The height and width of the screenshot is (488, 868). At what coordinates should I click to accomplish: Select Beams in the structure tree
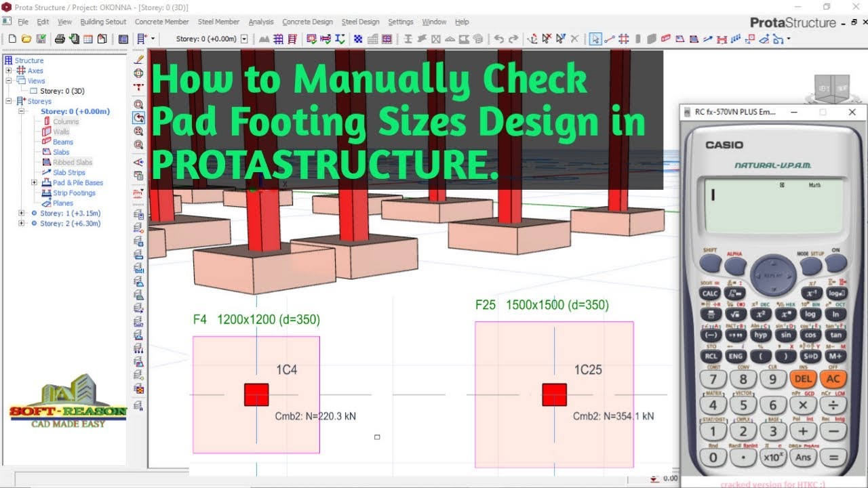coord(63,142)
